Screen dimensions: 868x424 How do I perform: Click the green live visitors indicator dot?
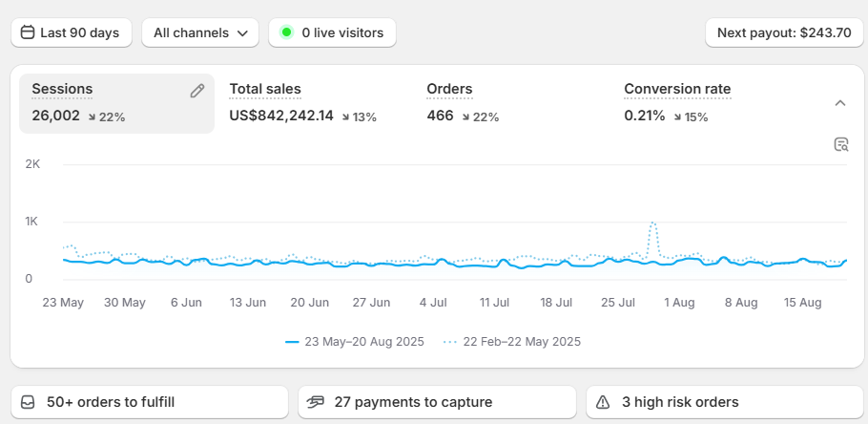[x=286, y=32]
